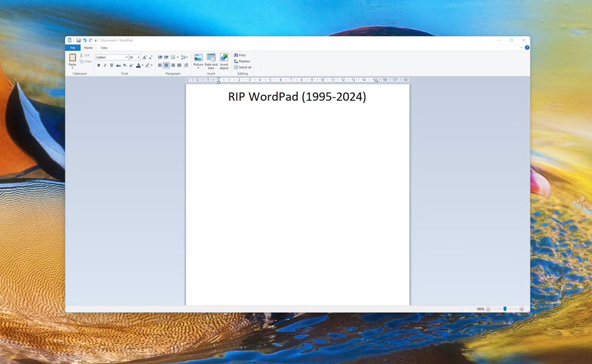Viewport: 592px width, 364px height.
Task: Paste using the clipboard icon
Action: point(72,58)
